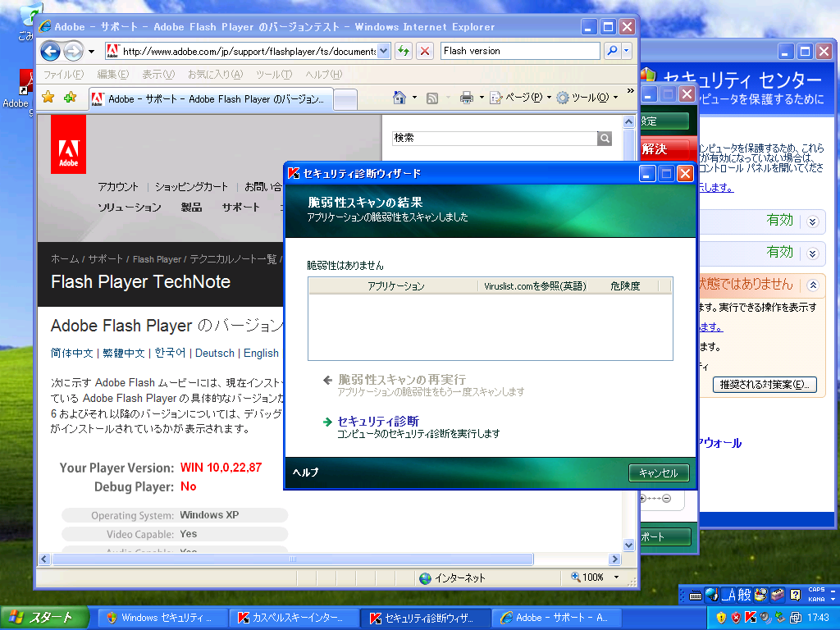Toggle IME conversion mode 般
This screenshot has width=840, height=630.
click(745, 595)
